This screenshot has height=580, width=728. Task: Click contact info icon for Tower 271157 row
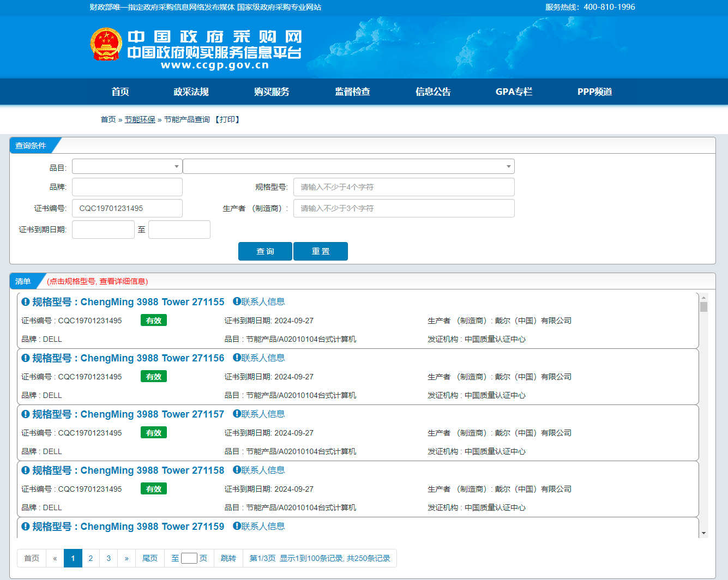(237, 414)
